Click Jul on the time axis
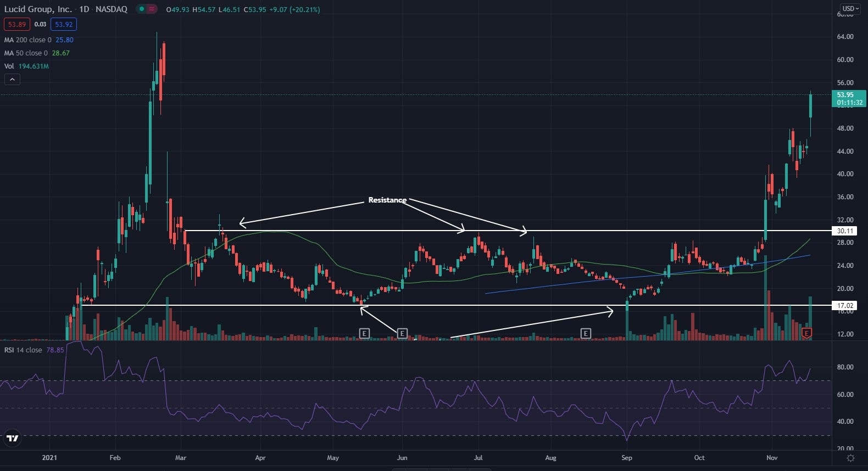868x471 pixels. (x=478, y=458)
